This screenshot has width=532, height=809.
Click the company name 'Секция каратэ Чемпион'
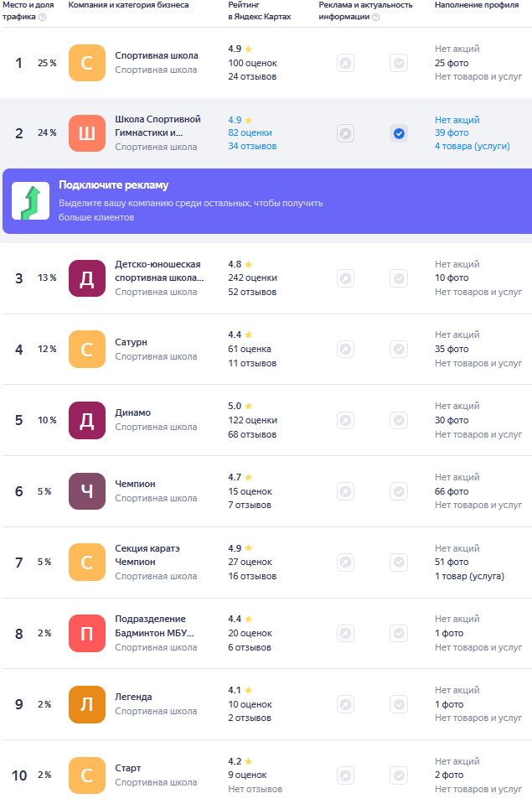tap(147, 555)
